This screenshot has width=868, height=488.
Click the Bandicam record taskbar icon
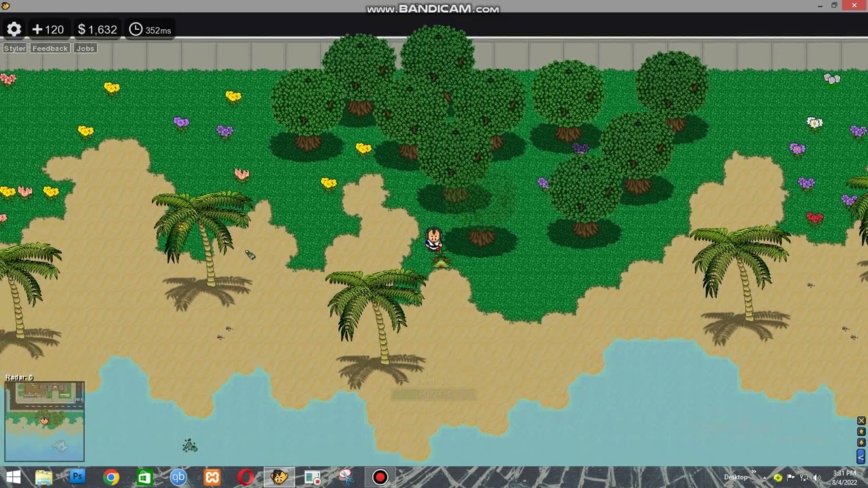pyautogui.click(x=380, y=477)
